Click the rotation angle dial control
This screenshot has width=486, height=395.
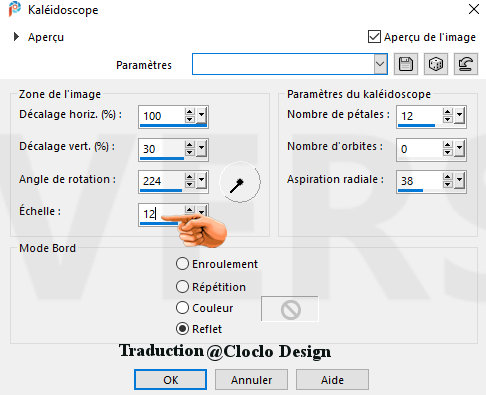point(240,182)
